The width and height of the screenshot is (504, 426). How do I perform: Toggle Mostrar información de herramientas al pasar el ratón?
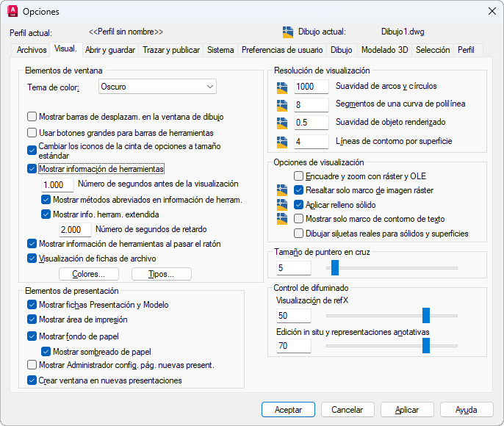pos(32,244)
